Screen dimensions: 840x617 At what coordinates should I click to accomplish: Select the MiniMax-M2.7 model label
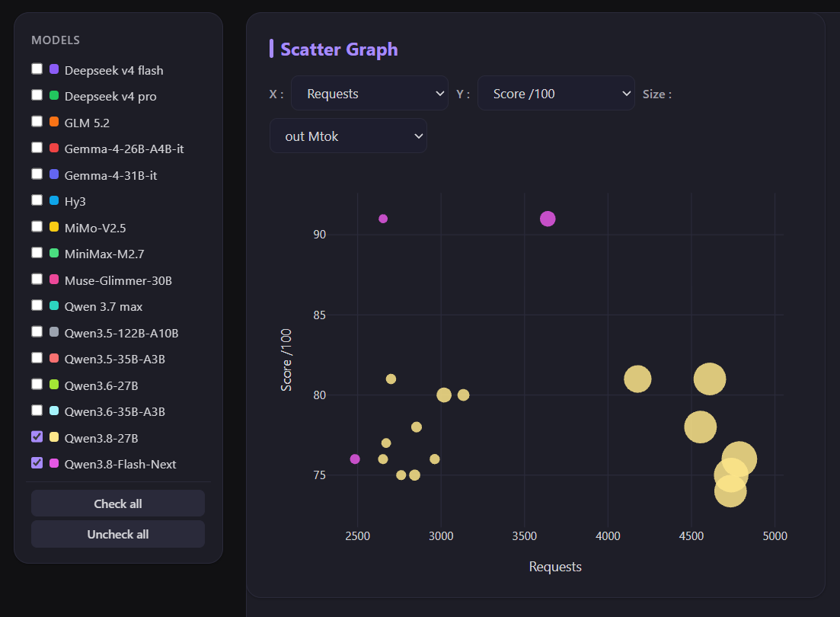point(104,254)
